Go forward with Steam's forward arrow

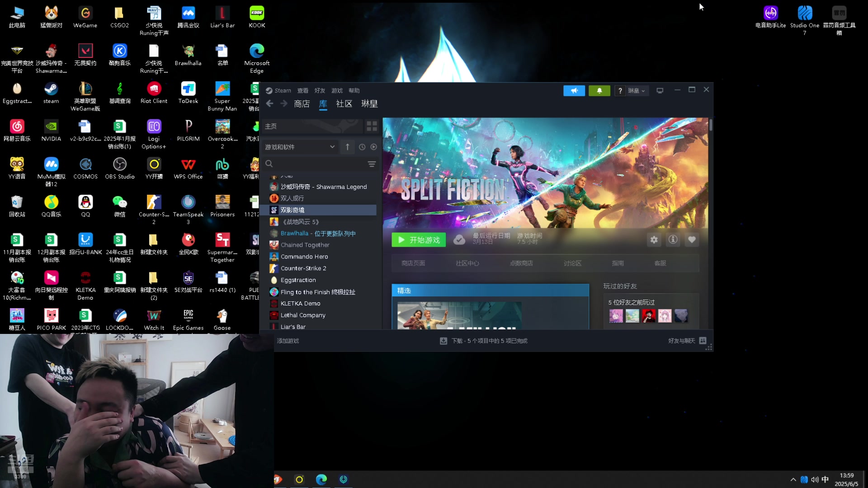click(x=284, y=104)
